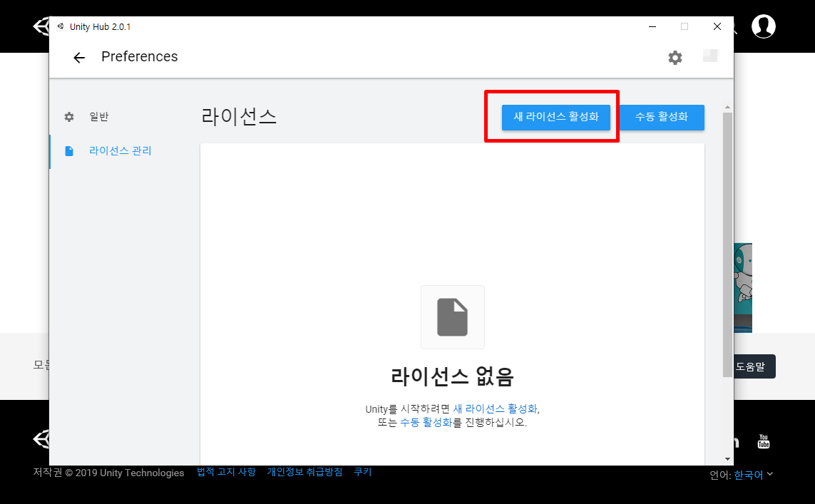Click the 라이선스 없음 heading text
This screenshot has width=815, height=504.
pos(452,376)
